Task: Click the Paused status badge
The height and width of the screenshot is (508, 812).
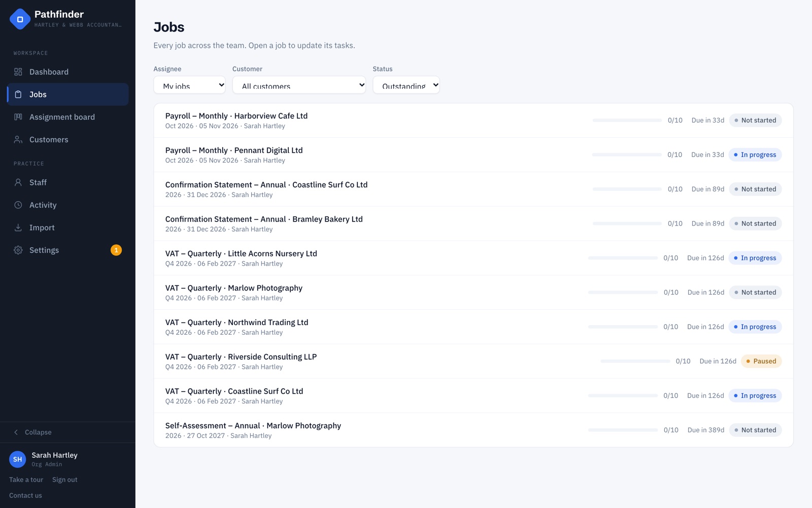Action: point(761,361)
